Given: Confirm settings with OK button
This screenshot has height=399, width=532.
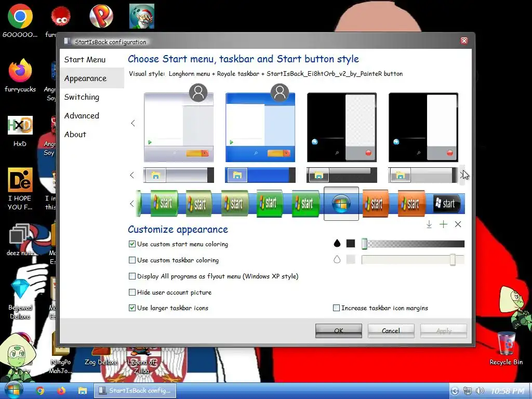Looking at the screenshot, I should tap(339, 331).
